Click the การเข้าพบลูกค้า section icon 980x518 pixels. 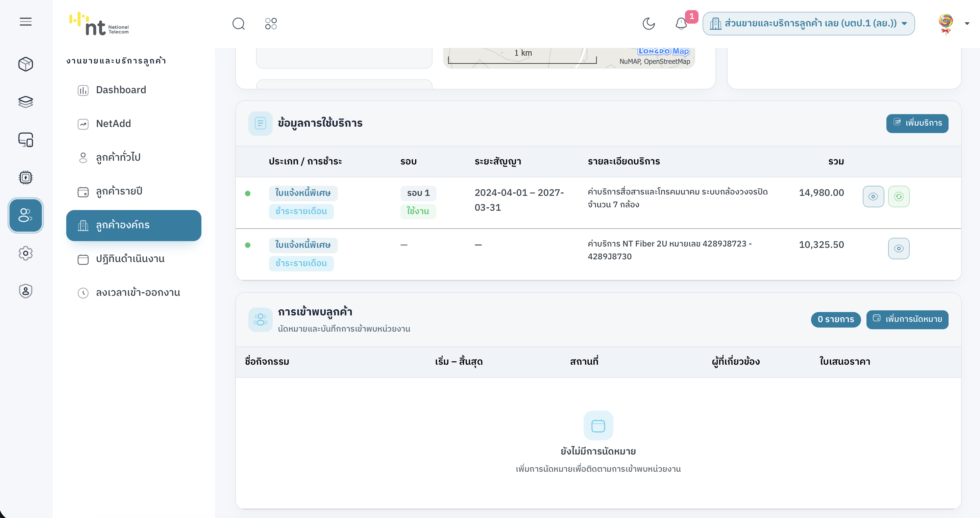coord(261,320)
